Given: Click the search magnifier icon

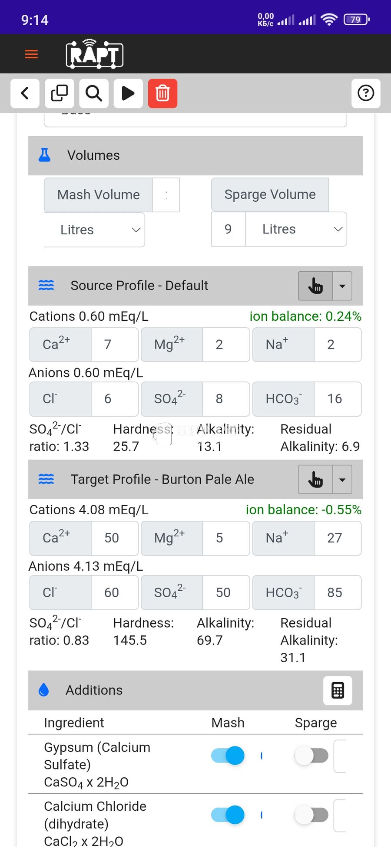Looking at the screenshot, I should point(94,93).
